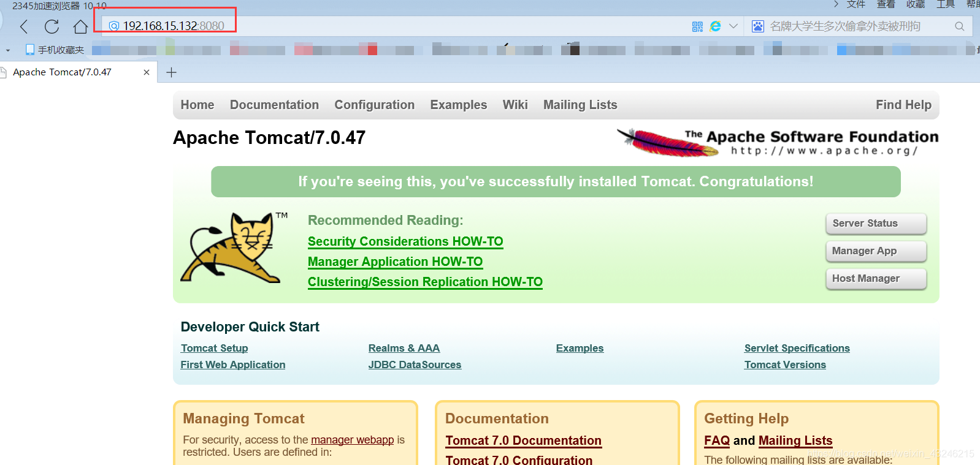Open the Realms & AAA link
Viewport: 980px width, 465px height.
point(404,348)
